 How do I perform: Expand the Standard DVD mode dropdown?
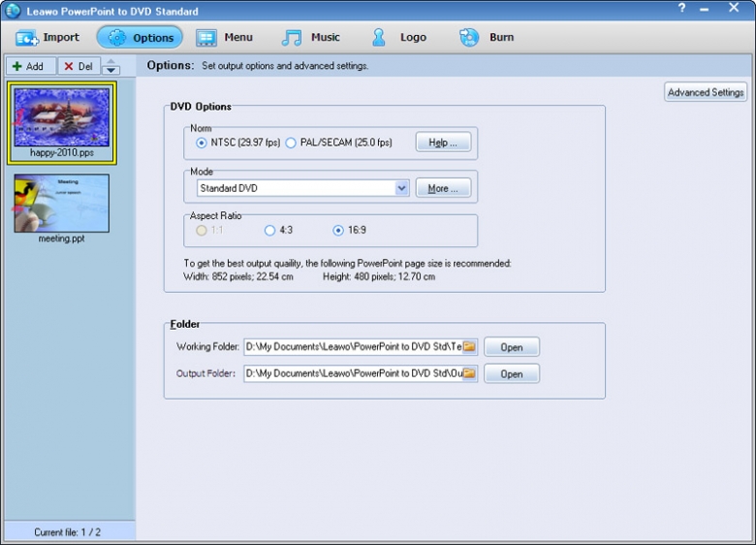(402, 188)
